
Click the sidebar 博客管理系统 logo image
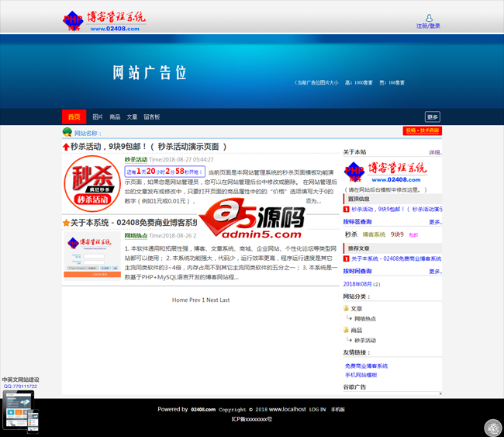pos(385,172)
